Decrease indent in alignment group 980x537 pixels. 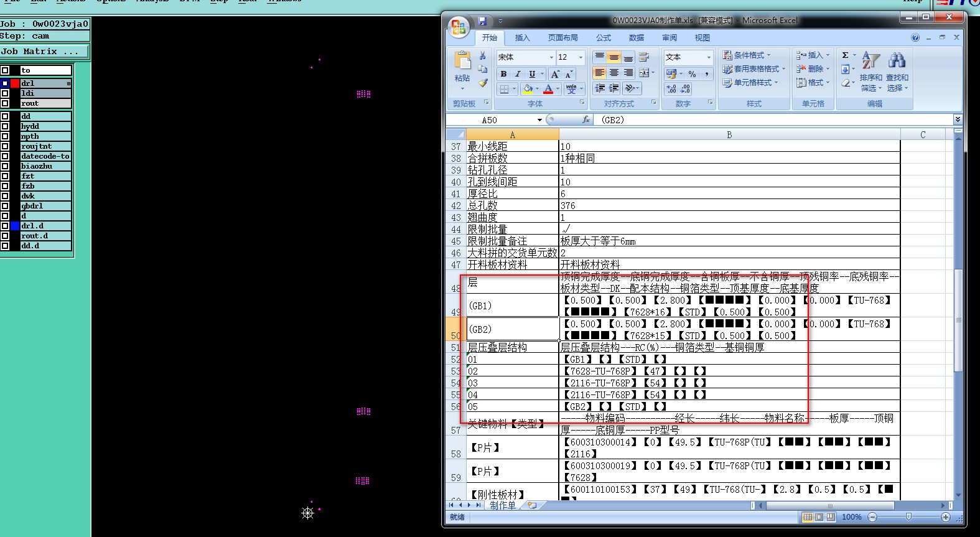[x=600, y=88]
